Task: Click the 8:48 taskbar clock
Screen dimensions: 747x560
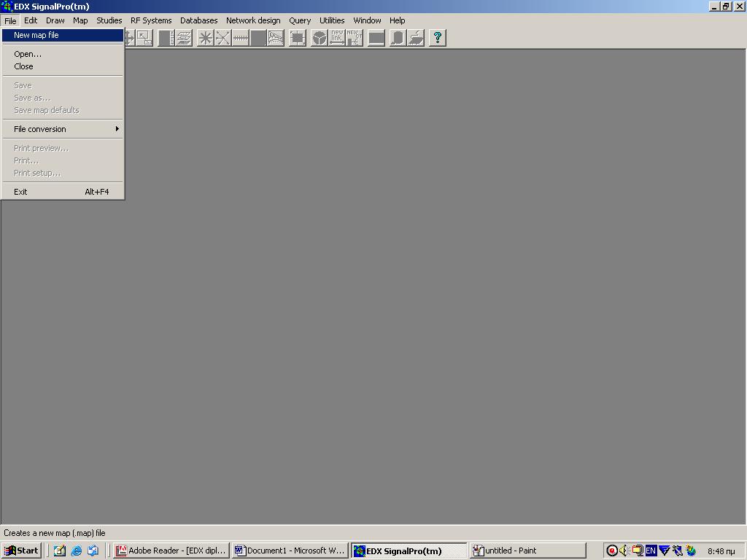Action: tap(721, 551)
